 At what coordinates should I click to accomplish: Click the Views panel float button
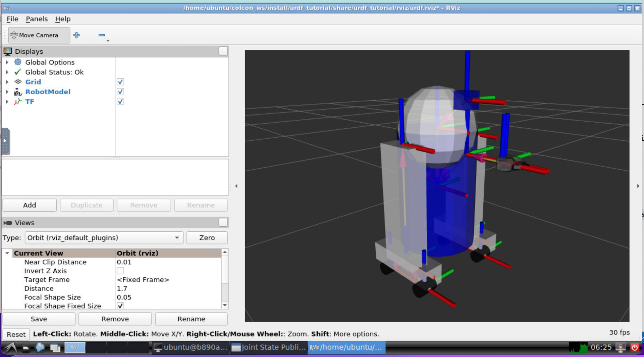[x=223, y=222]
